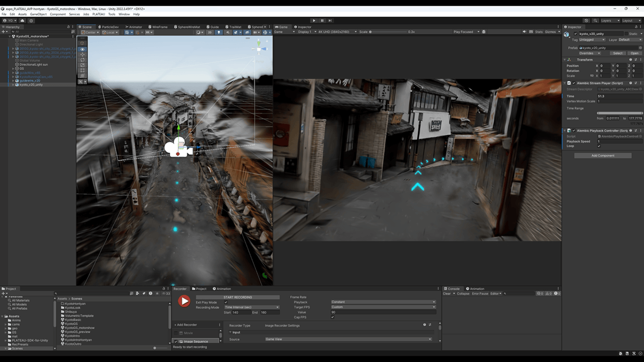644x362 pixels.
Task: Open the Recording Mode dropdown
Action: click(252, 307)
